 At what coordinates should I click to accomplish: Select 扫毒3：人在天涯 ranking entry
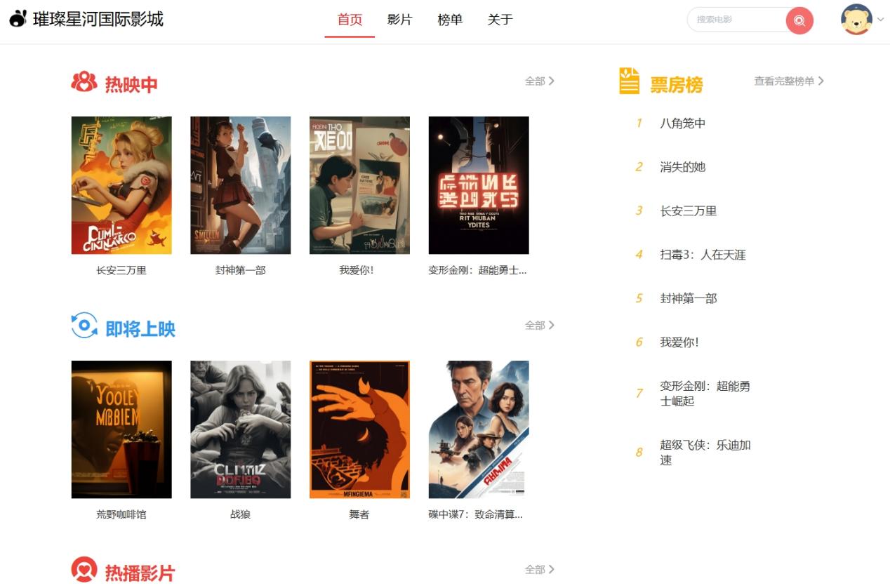pos(703,255)
